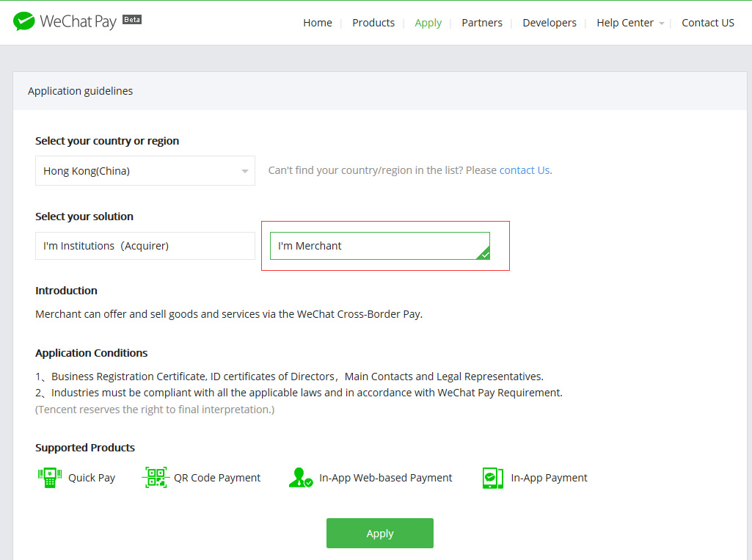This screenshot has width=752, height=560.
Task: Click the WeChat Pay logo
Action: click(65, 21)
